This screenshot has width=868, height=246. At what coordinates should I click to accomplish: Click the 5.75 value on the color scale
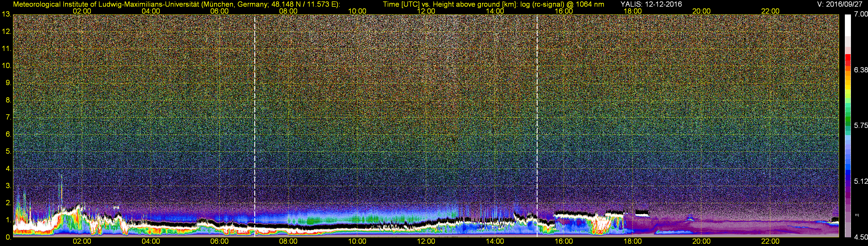point(860,125)
